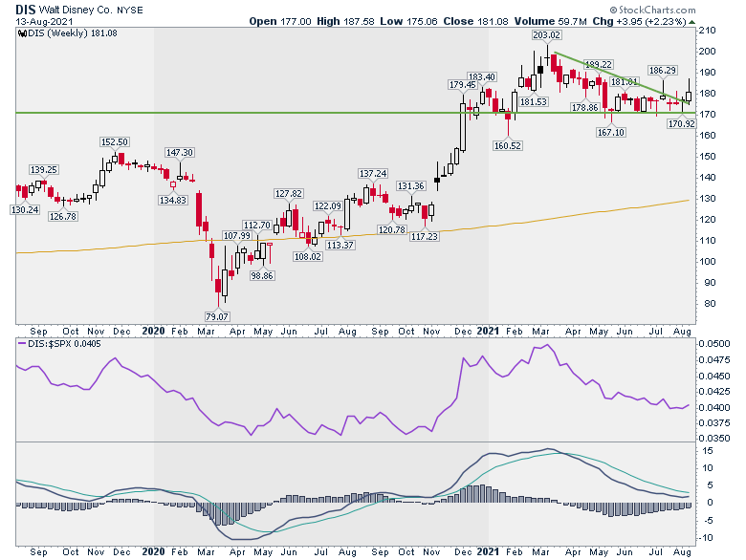This screenshot has height=560, width=746.
Task: Click the 137.24 price label
Action: [x=373, y=174]
